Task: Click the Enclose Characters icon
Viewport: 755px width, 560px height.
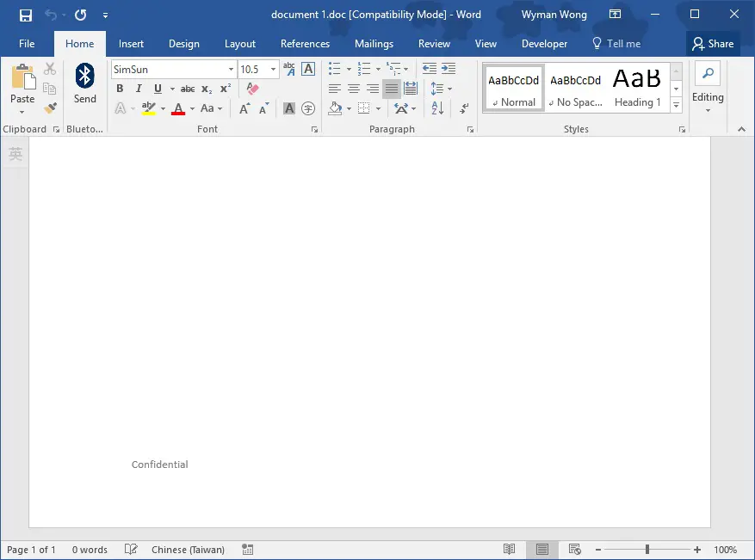Action: click(x=308, y=108)
